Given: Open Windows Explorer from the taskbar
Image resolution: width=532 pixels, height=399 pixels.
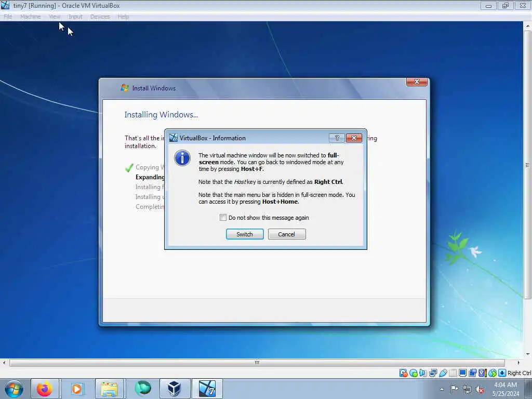Looking at the screenshot, I should tap(109, 389).
